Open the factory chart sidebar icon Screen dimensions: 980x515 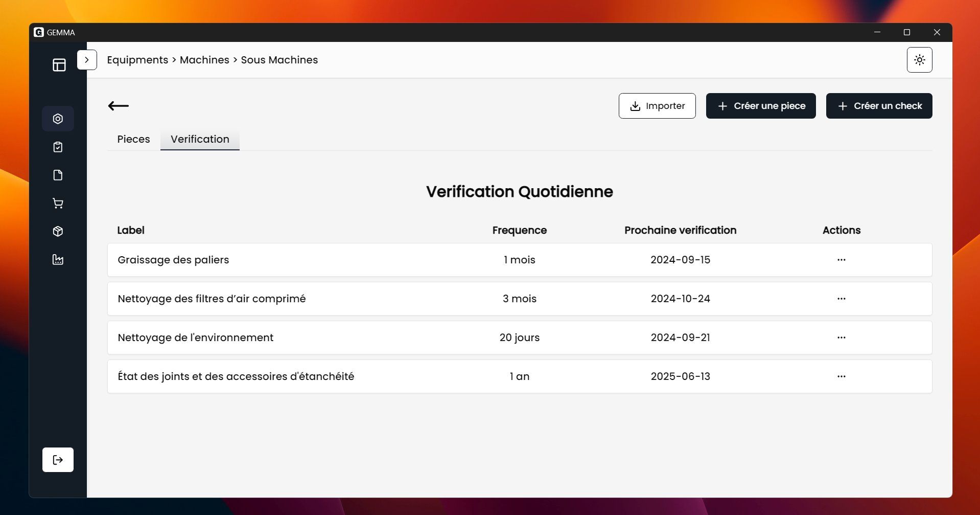58,260
